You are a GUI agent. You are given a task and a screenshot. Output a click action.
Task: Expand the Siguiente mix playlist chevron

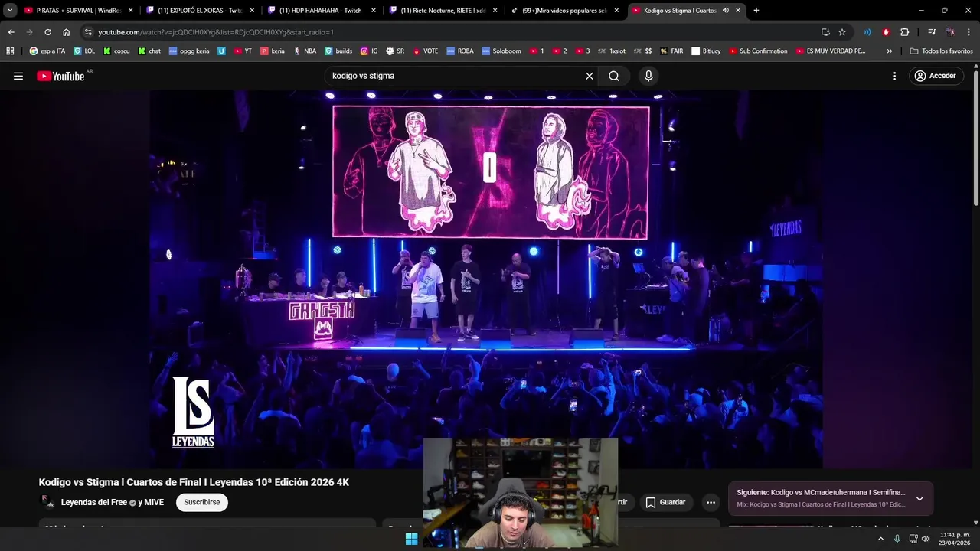point(920,498)
